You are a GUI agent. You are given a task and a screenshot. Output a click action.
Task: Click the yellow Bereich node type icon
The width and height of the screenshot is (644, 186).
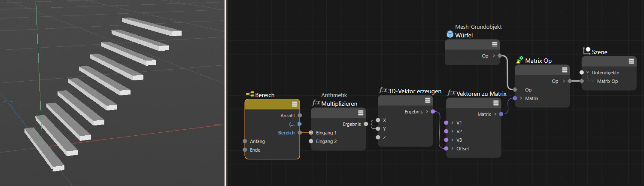click(250, 95)
